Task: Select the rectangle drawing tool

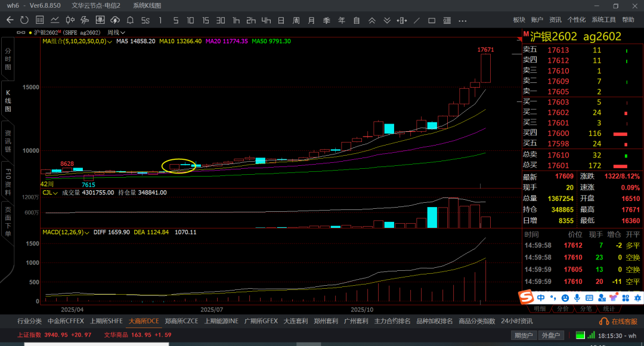Action: pyautogui.click(x=432, y=20)
